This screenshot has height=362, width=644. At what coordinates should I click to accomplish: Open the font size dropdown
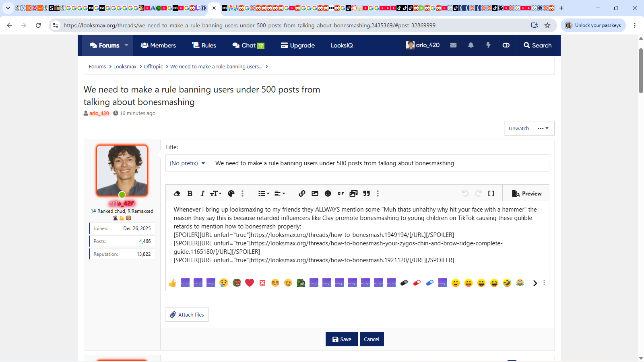point(216,193)
